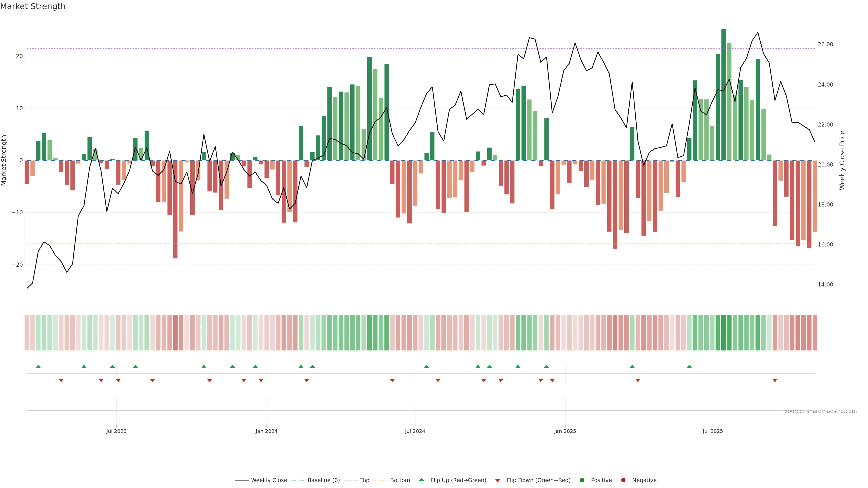Click the Market Strength chart title

[33, 6]
